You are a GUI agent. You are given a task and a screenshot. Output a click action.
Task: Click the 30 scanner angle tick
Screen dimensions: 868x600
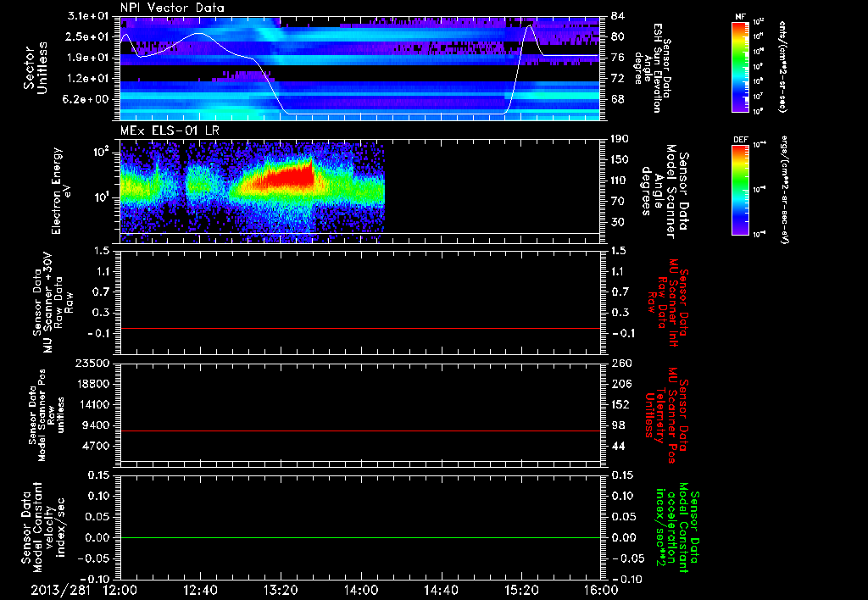click(x=618, y=222)
